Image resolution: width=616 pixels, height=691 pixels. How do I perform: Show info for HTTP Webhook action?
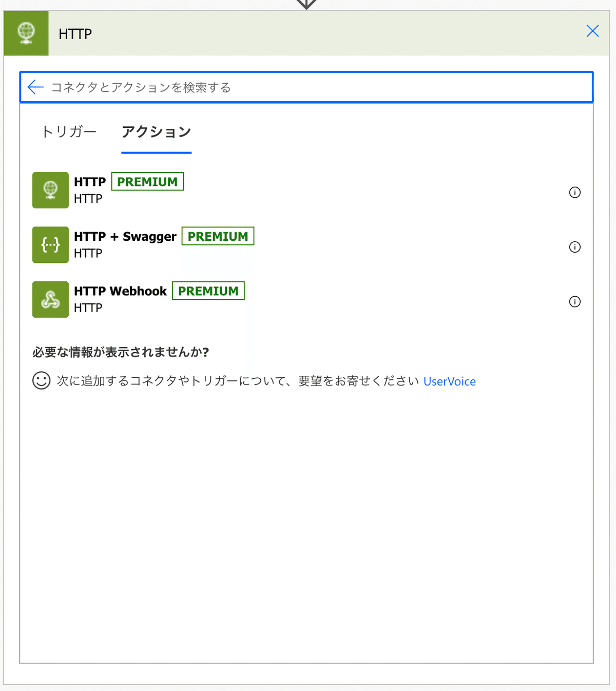575,302
